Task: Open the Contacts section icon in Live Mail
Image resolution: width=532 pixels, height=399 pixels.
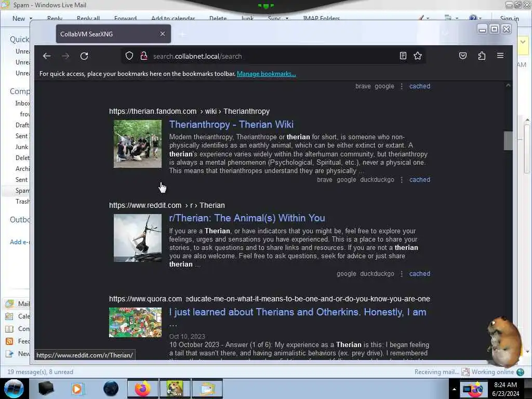Action: [9, 329]
